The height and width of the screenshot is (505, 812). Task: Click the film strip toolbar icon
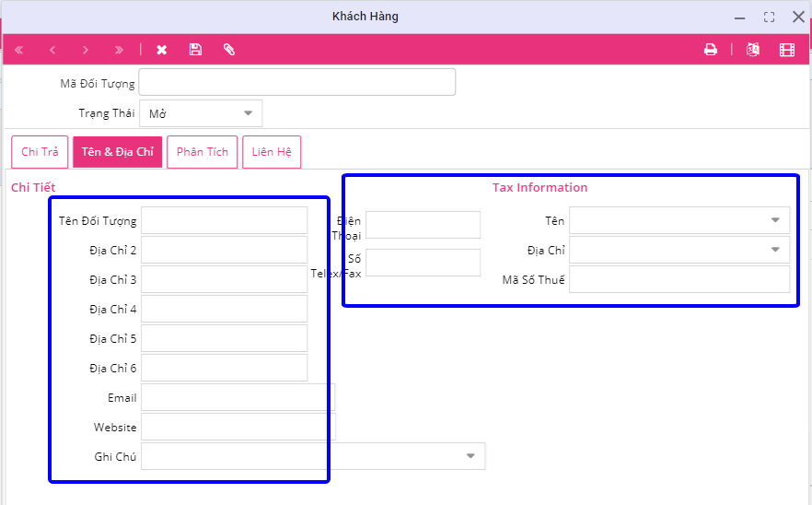(x=786, y=50)
